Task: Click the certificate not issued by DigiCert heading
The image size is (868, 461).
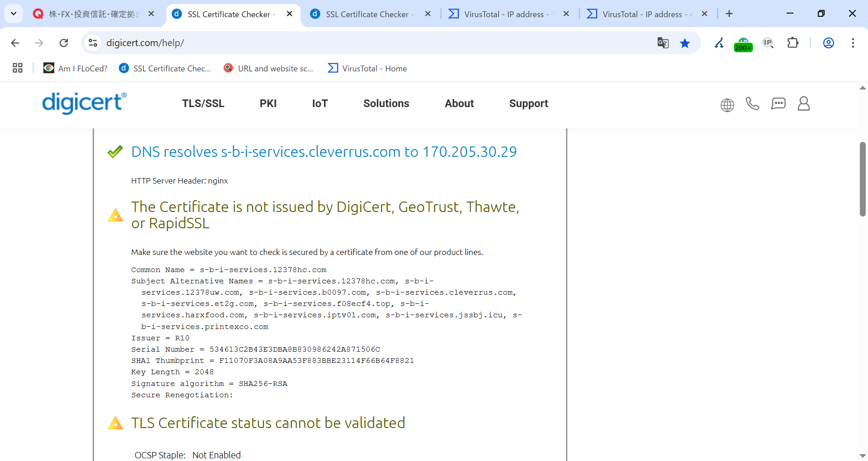Action: [x=325, y=215]
